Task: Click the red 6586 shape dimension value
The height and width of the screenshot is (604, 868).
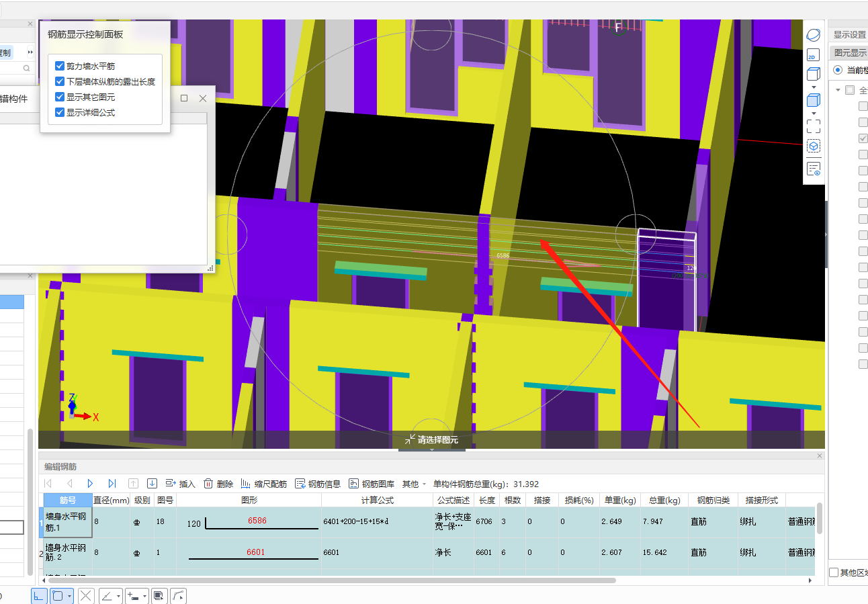Action: pyautogui.click(x=257, y=521)
